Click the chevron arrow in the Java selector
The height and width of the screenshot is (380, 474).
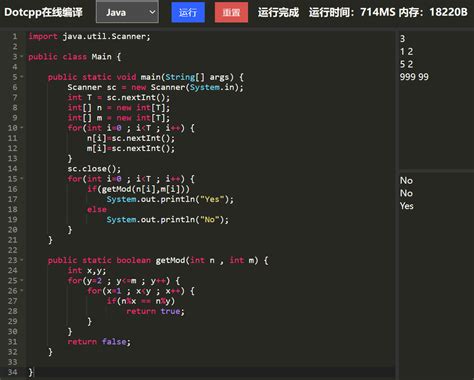coord(152,12)
